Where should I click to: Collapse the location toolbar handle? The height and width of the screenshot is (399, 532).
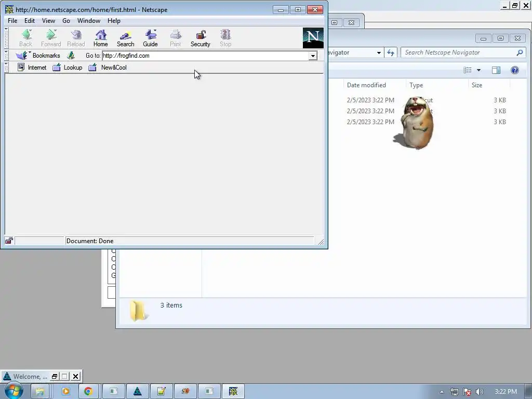click(6, 55)
